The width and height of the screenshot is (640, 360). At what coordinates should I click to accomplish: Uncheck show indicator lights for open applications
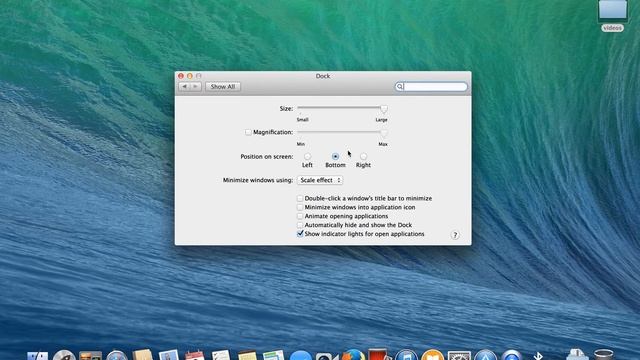(x=300, y=234)
